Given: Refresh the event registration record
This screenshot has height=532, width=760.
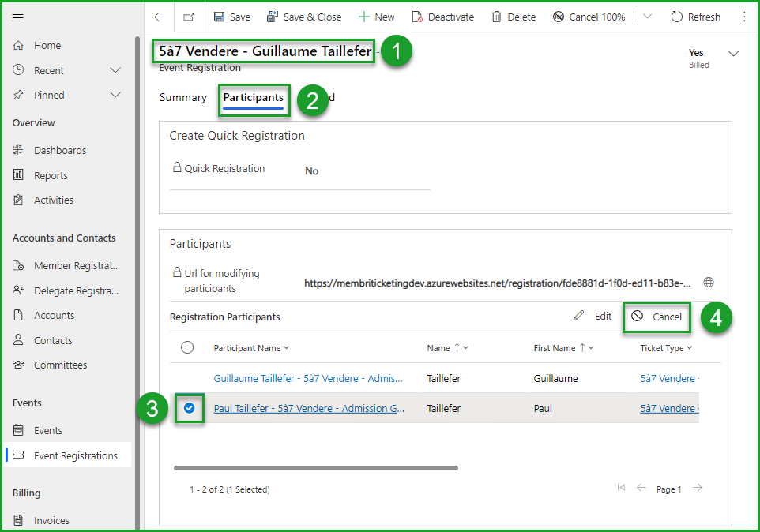Looking at the screenshot, I should [695, 17].
